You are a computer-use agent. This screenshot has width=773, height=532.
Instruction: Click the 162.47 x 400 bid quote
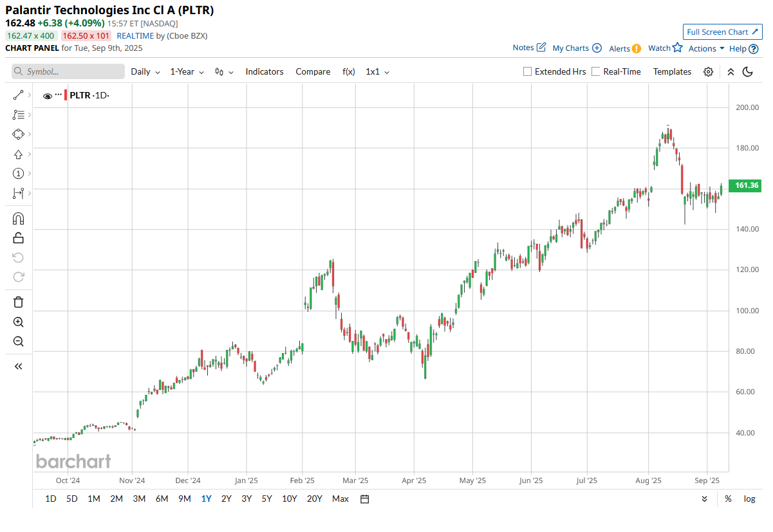tap(30, 35)
